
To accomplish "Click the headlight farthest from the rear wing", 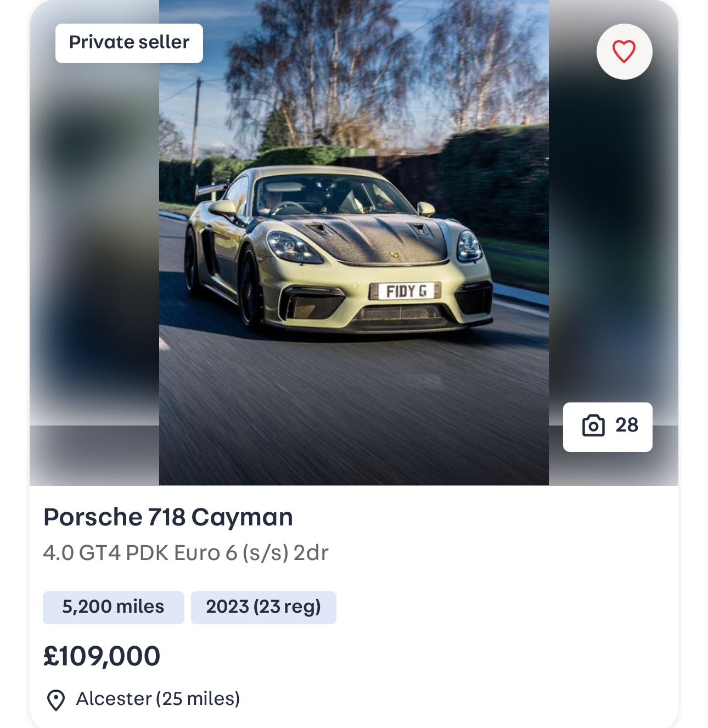I will point(468,245).
